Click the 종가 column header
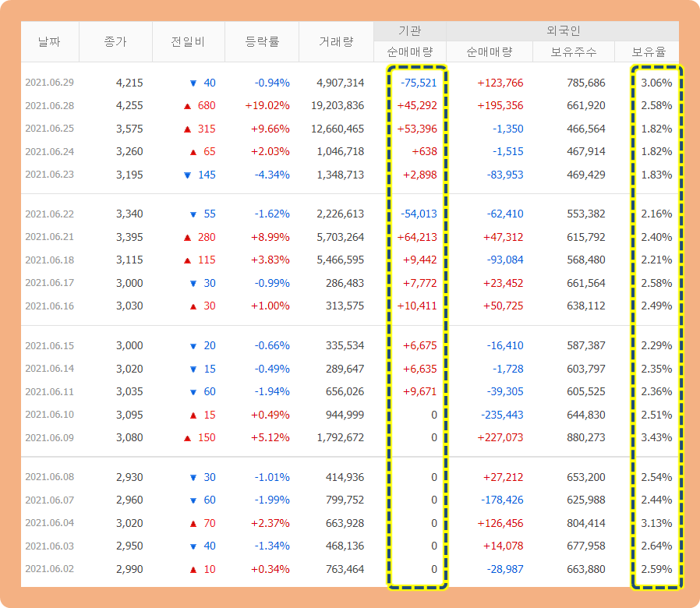The image size is (700, 608). click(115, 41)
